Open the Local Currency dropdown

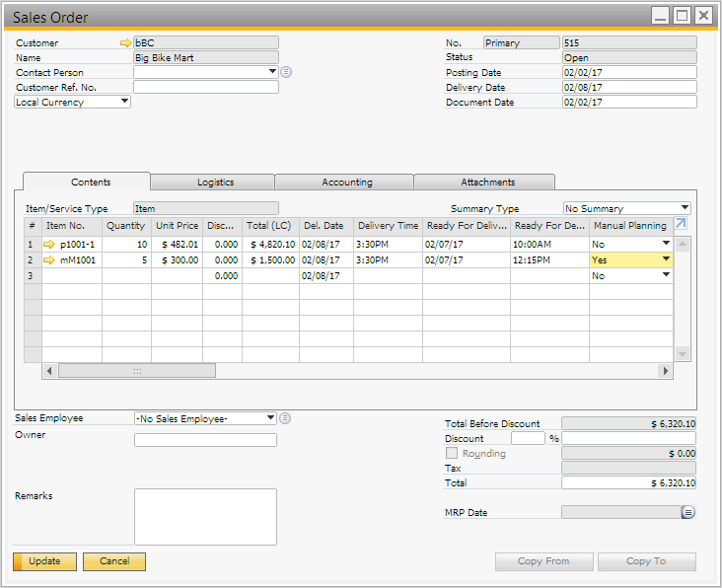click(125, 102)
